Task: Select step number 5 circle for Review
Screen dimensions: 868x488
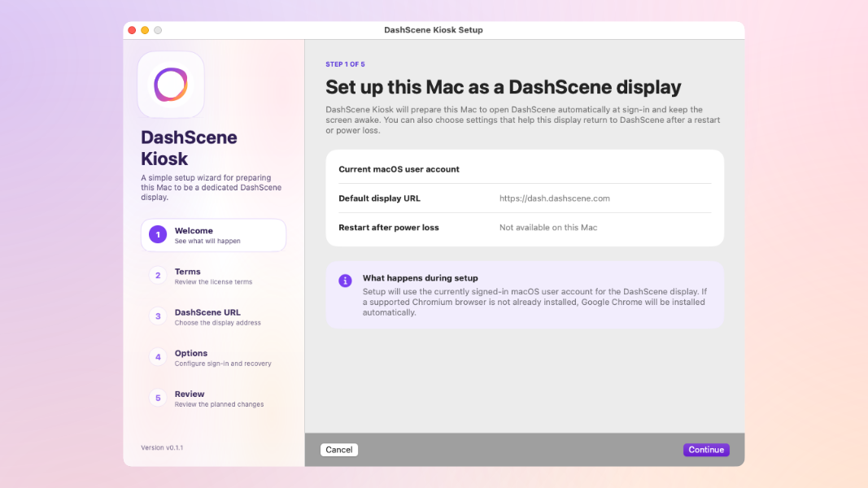Action: tap(158, 399)
